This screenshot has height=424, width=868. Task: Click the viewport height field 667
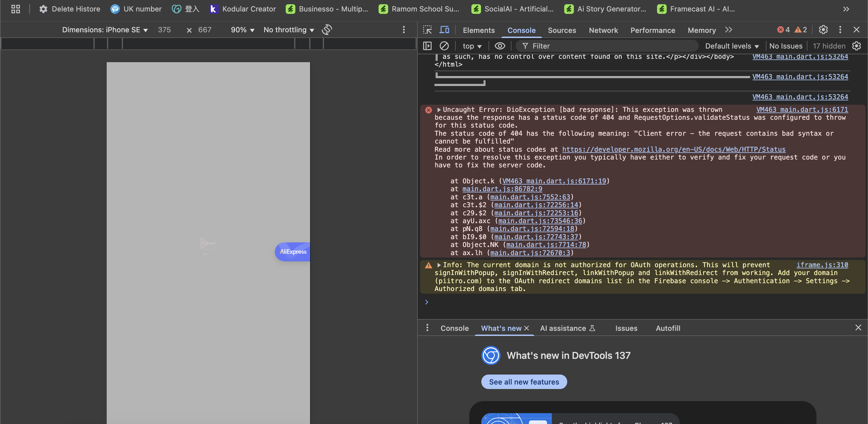tap(205, 30)
